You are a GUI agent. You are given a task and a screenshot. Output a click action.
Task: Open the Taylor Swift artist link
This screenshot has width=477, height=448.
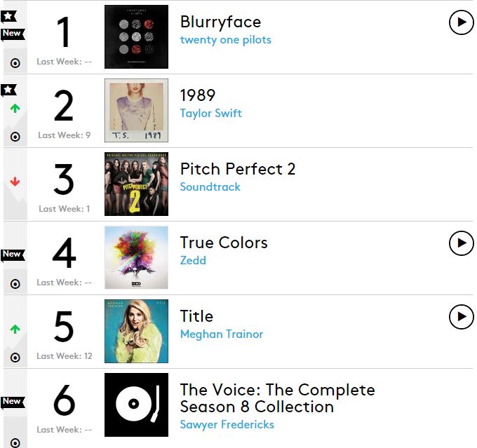(210, 114)
